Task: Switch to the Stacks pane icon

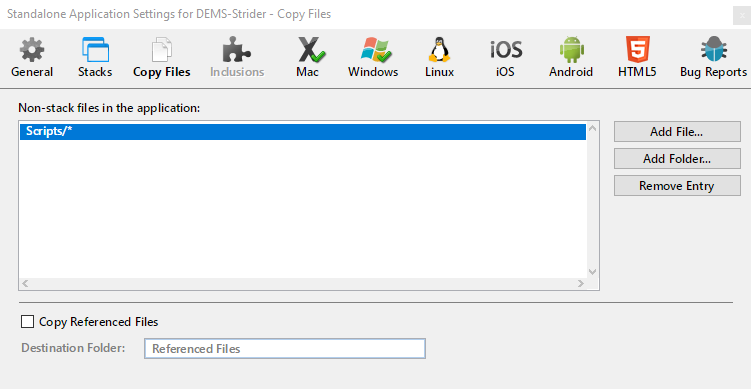Action: 95,50
